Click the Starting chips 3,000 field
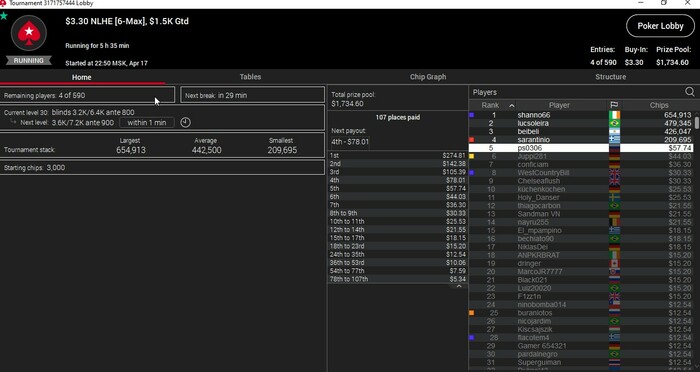700x372 pixels. pyautogui.click(x=162, y=168)
